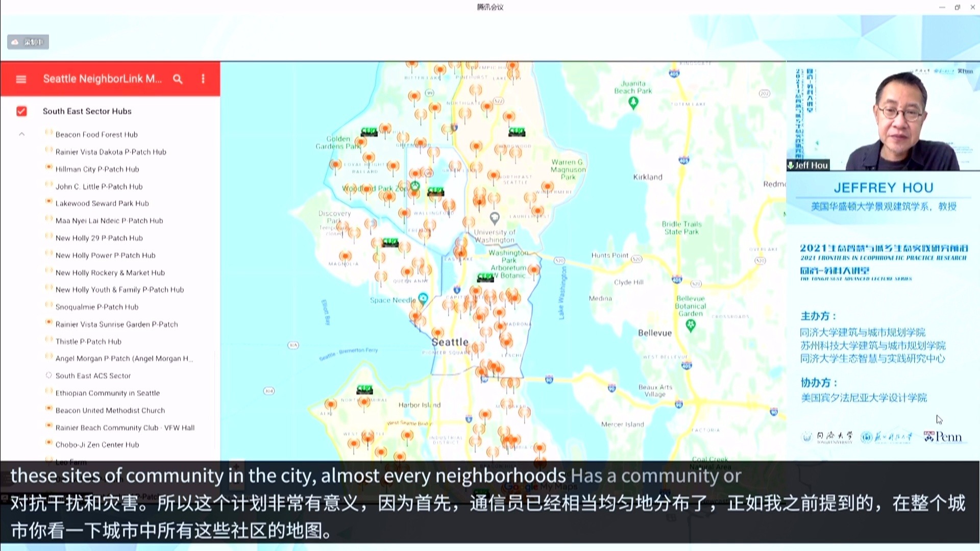Collapse the South East Sector Hubs list
Image resolution: width=980 pixels, height=551 pixels.
(21, 134)
